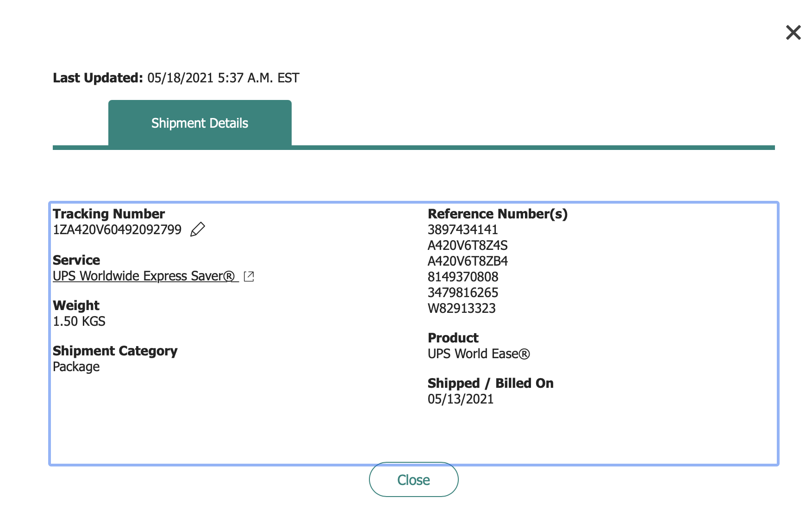Click reference number A420V6T8ZB4
The image size is (812, 522).
pyautogui.click(x=468, y=261)
